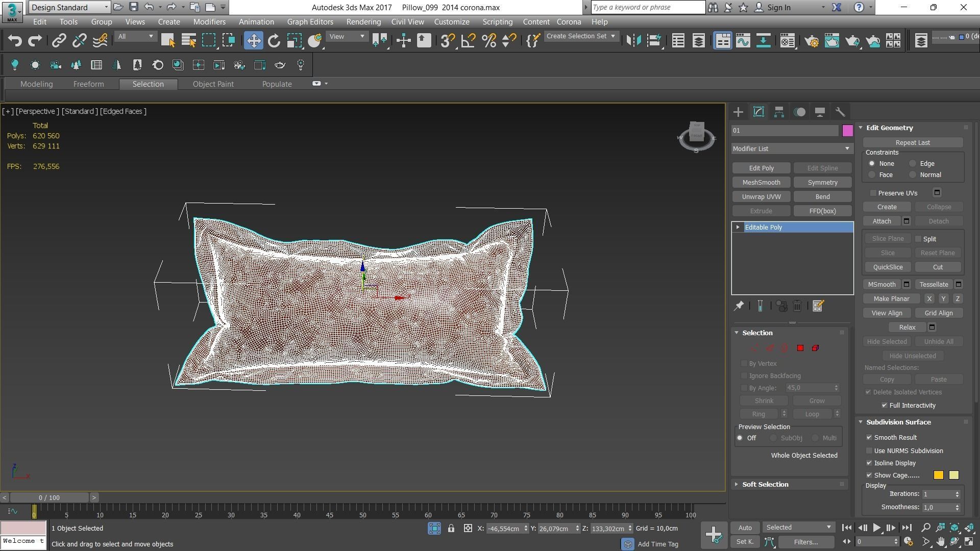Toggle Angle Snap icon
This screenshot has height=551, width=980.
468,41
